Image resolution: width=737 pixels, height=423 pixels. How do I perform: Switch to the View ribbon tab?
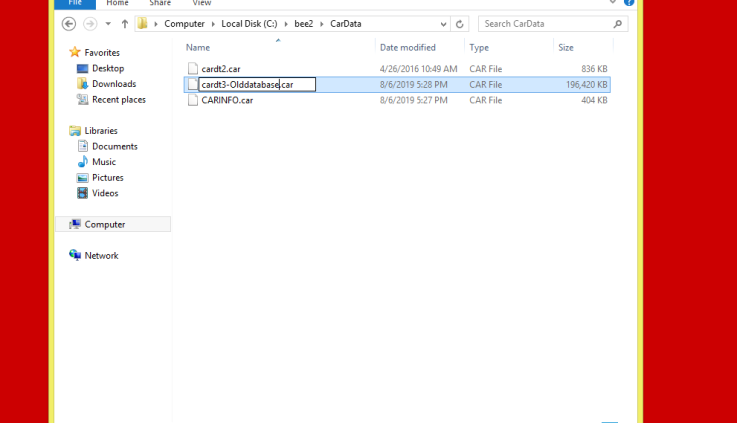202,4
